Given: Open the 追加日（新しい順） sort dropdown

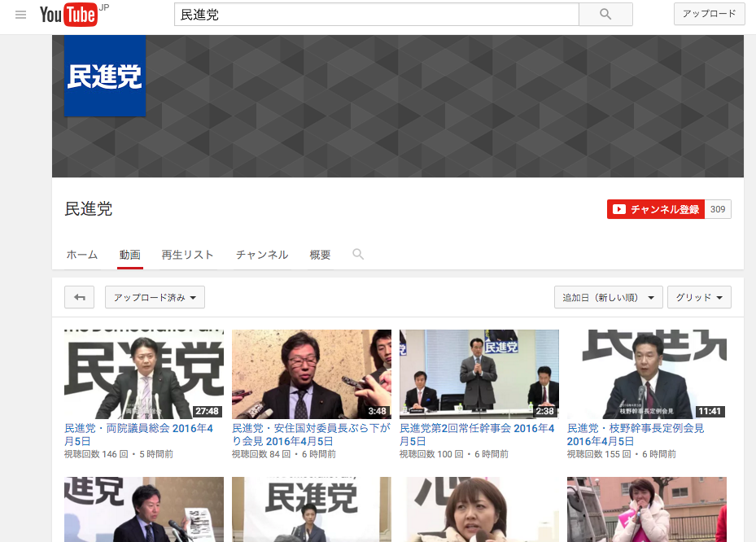Looking at the screenshot, I should click(x=608, y=298).
